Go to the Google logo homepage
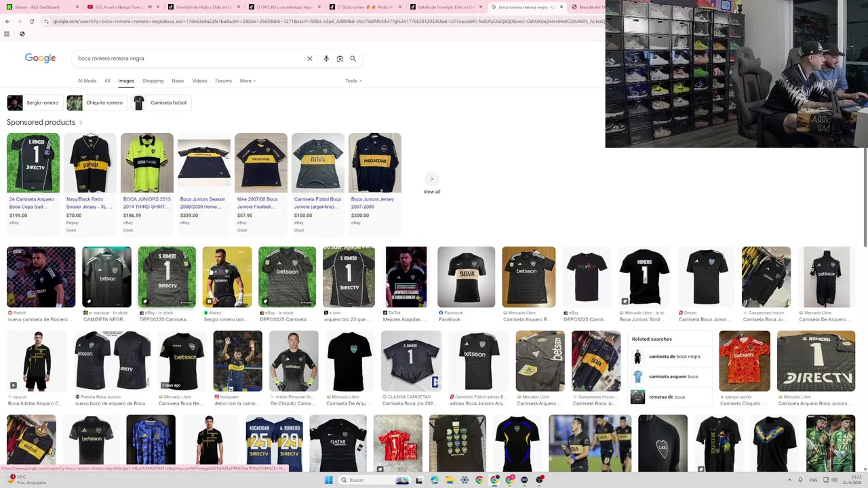868x488 pixels. pos(40,58)
